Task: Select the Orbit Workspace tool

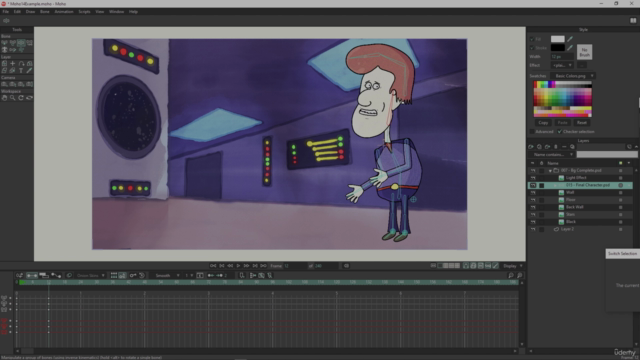Action: (29, 98)
